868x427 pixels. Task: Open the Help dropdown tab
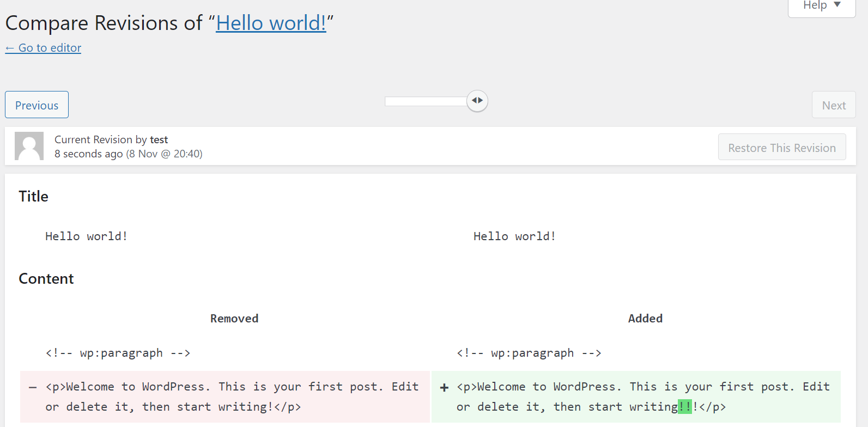822,7
